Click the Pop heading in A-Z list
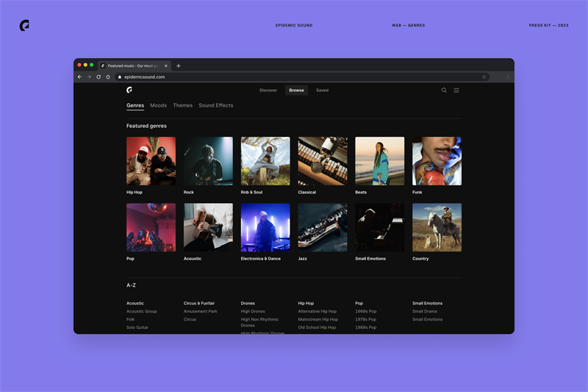 (359, 303)
